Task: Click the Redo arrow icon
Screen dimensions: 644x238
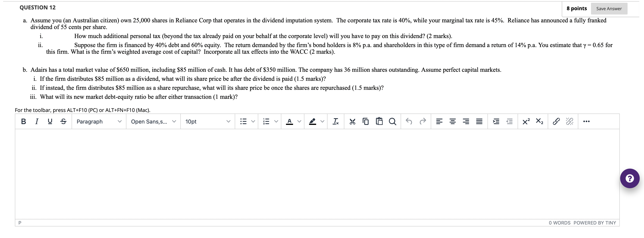Action: point(423,122)
